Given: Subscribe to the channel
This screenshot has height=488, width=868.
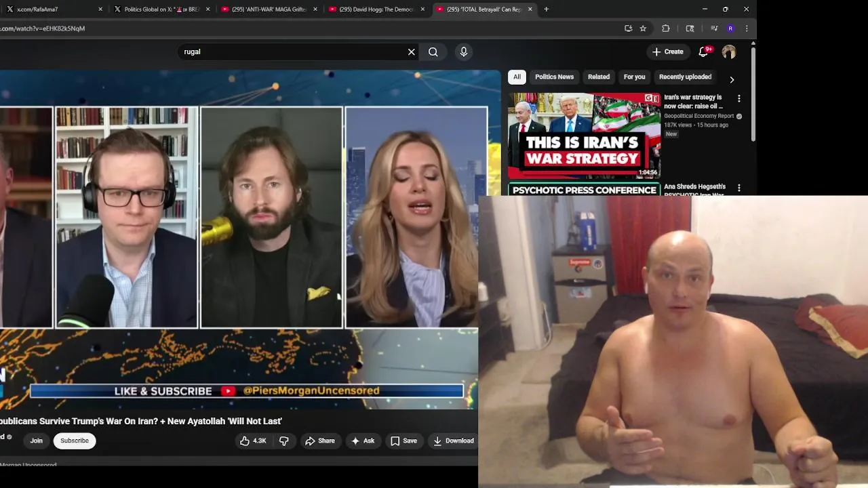Looking at the screenshot, I should (x=75, y=441).
